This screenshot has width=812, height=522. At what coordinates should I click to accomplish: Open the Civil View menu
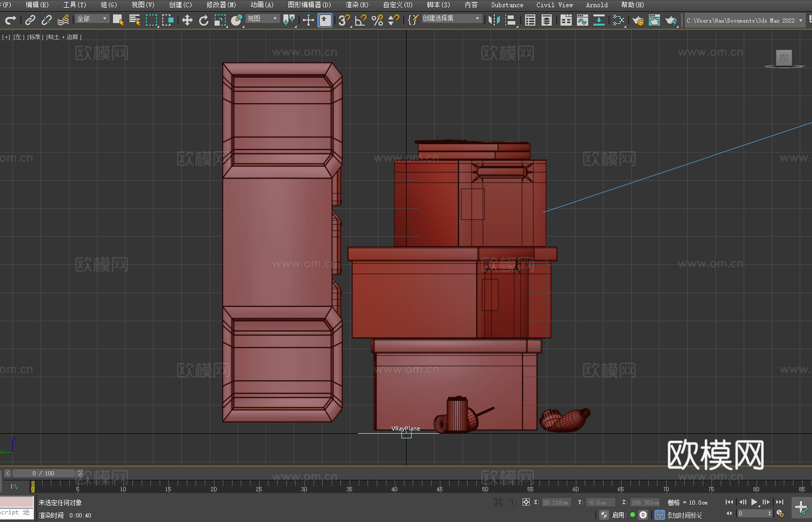[554, 5]
